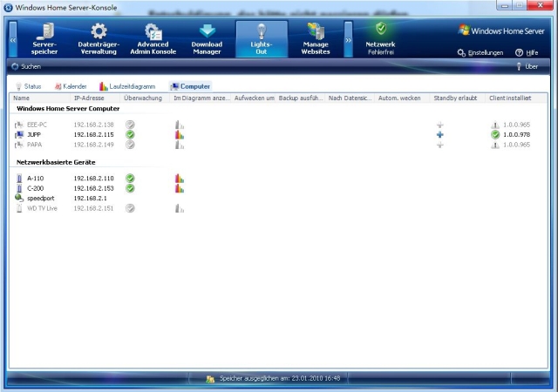Viewport: 558px width, 392px height.
Task: Click the status bar storage balance icon
Action: click(x=210, y=379)
